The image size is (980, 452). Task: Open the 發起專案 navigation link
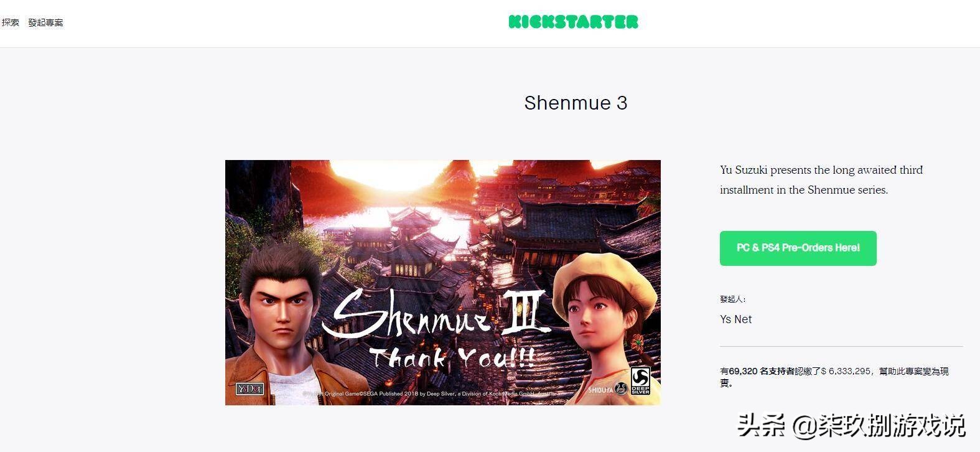45,22
